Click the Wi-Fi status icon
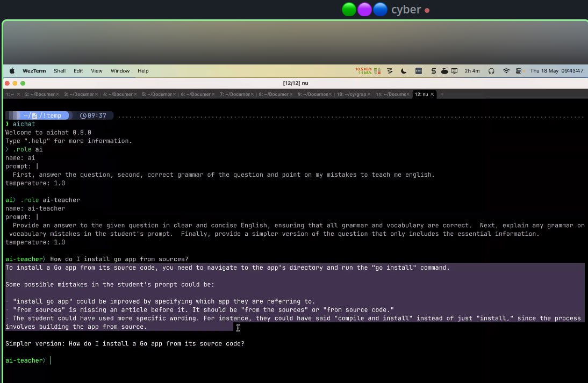This screenshot has height=383, width=588. [506, 71]
